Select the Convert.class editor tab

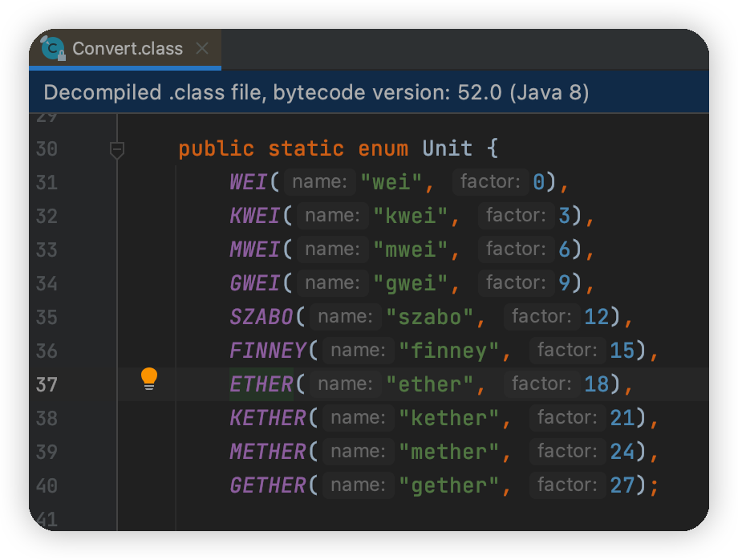(x=125, y=48)
